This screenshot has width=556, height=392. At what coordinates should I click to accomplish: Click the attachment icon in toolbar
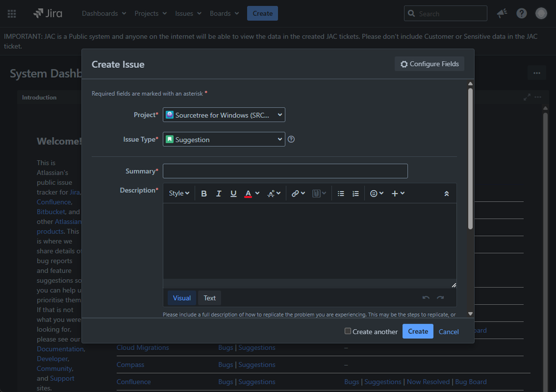pos(316,193)
